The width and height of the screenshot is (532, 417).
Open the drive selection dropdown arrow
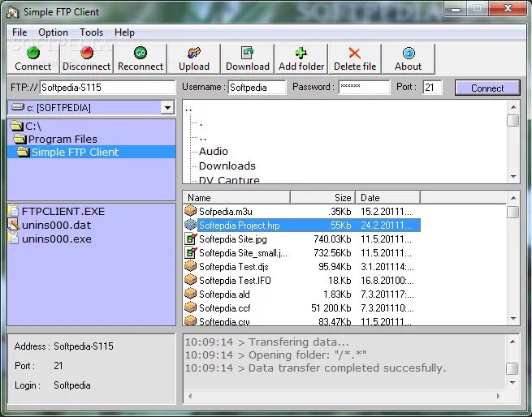tap(167, 108)
